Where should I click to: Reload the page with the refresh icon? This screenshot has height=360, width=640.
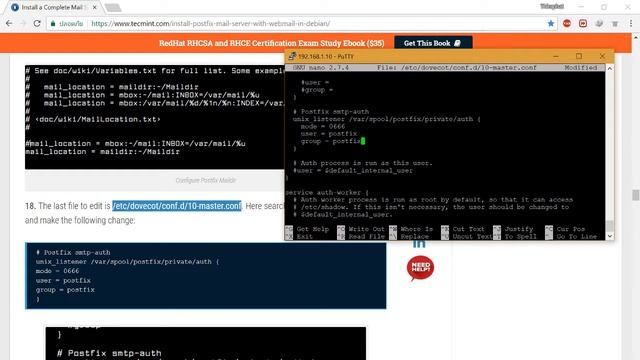click(37, 24)
